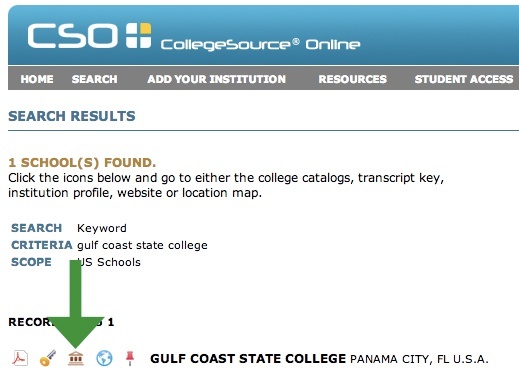Click the '1 SCHOOL(S) FOUND.' text
The height and width of the screenshot is (379, 519).
[x=82, y=163]
